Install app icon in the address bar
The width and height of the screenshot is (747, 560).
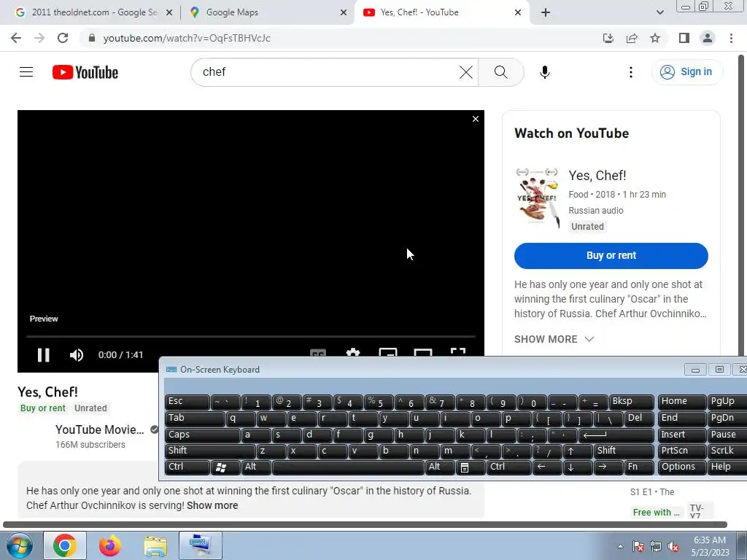pos(608,38)
